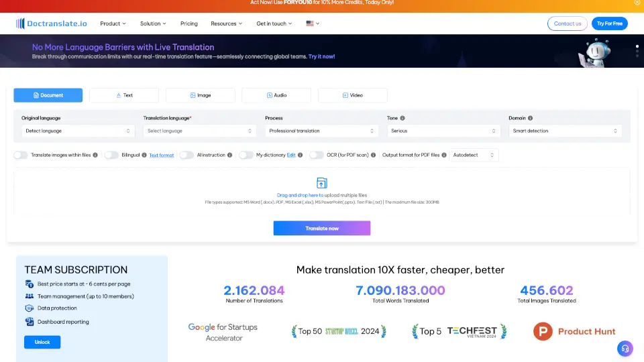644x362 pixels.
Task: Switch to the Image tab
Action: [201, 95]
